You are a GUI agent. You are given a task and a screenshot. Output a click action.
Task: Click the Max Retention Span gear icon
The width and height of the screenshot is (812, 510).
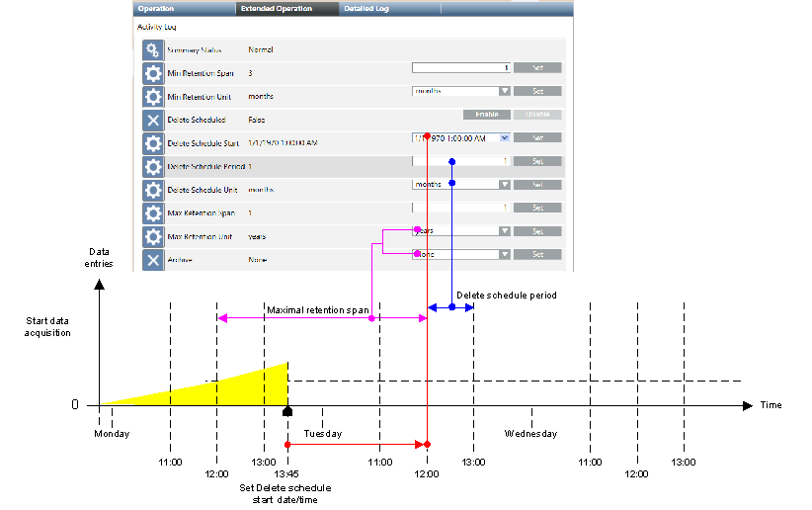pos(153,213)
